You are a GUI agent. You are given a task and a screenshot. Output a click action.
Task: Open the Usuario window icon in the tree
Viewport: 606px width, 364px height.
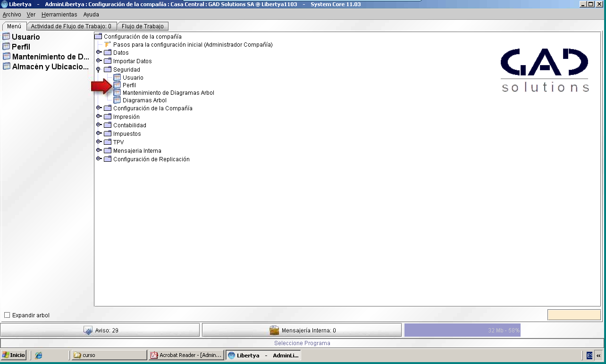pyautogui.click(x=117, y=77)
